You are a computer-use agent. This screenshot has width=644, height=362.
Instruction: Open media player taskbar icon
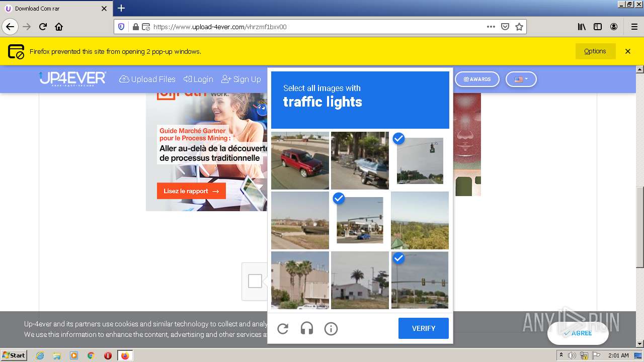click(x=74, y=355)
